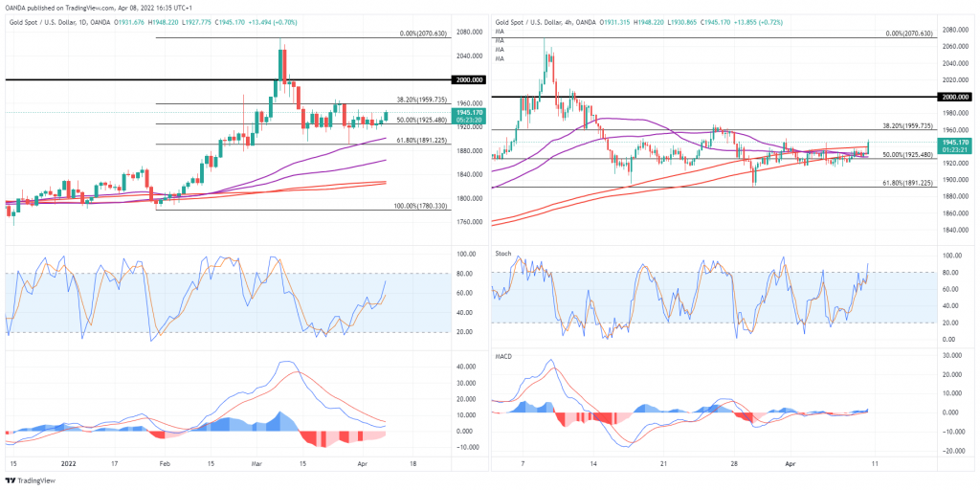Click the 'Feb' date label on the time axis
Viewport: 980px width, 490px height.
165,465
